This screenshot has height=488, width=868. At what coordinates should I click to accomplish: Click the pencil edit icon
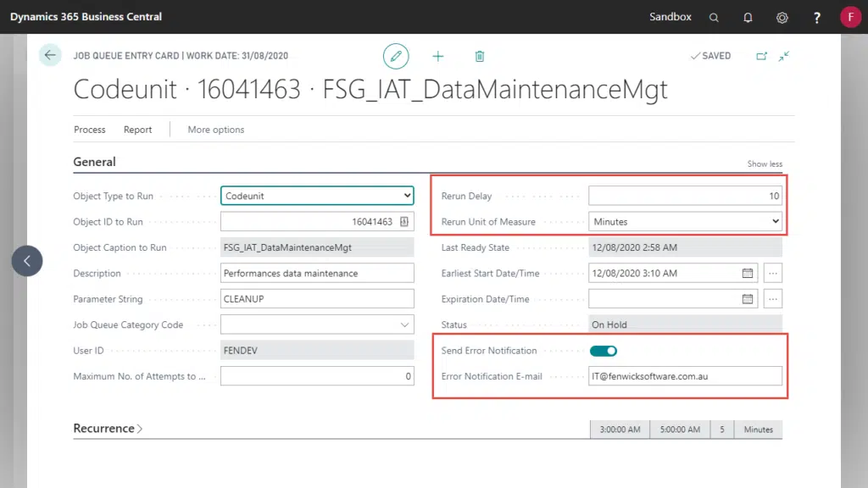click(x=395, y=56)
